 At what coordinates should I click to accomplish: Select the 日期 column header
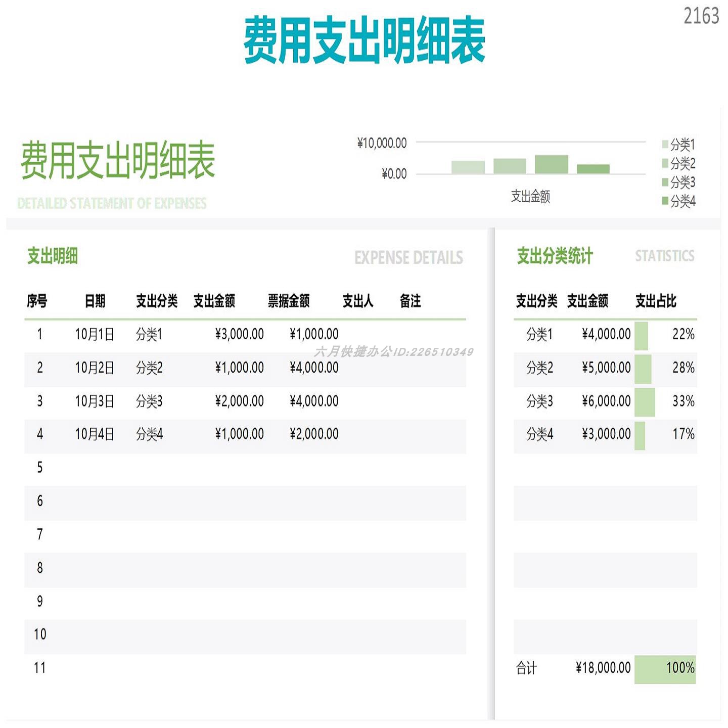(95, 301)
